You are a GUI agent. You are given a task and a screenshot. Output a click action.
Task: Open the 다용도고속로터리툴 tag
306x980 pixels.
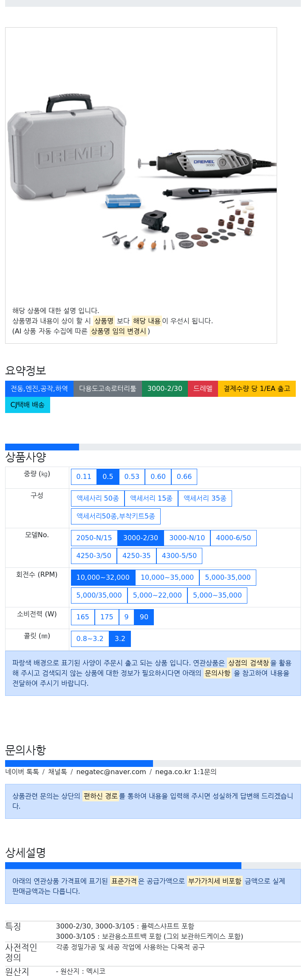[x=108, y=389]
